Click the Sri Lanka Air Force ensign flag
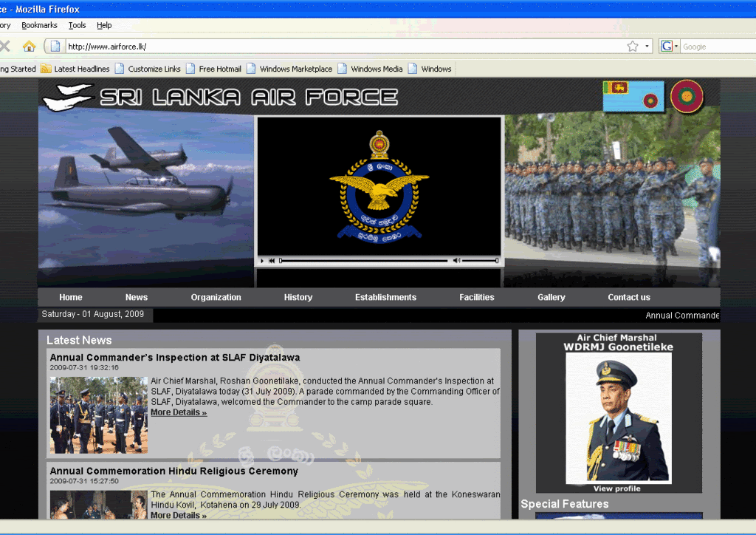Image resolution: width=756 pixels, height=535 pixels. 633,96
